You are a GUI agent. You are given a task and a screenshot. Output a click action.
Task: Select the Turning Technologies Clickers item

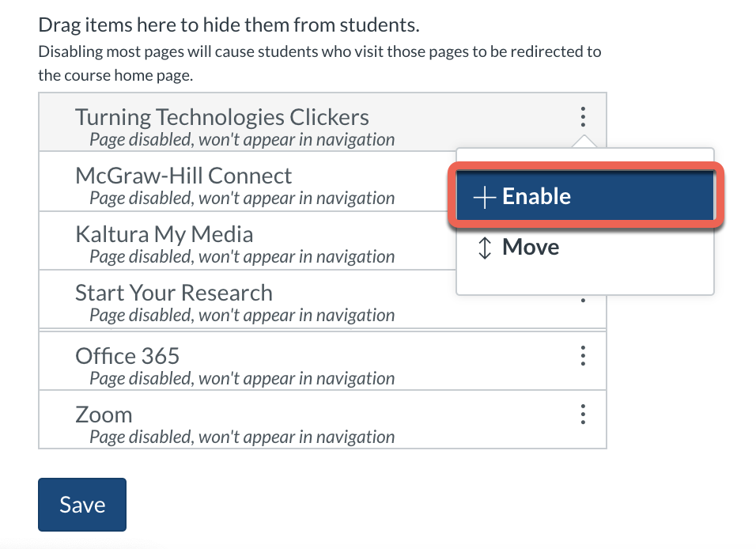point(222,118)
